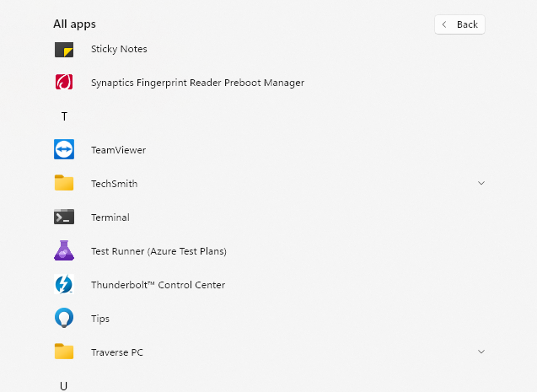Click the Synaptics Fingerprint Reader red icon

(64, 82)
